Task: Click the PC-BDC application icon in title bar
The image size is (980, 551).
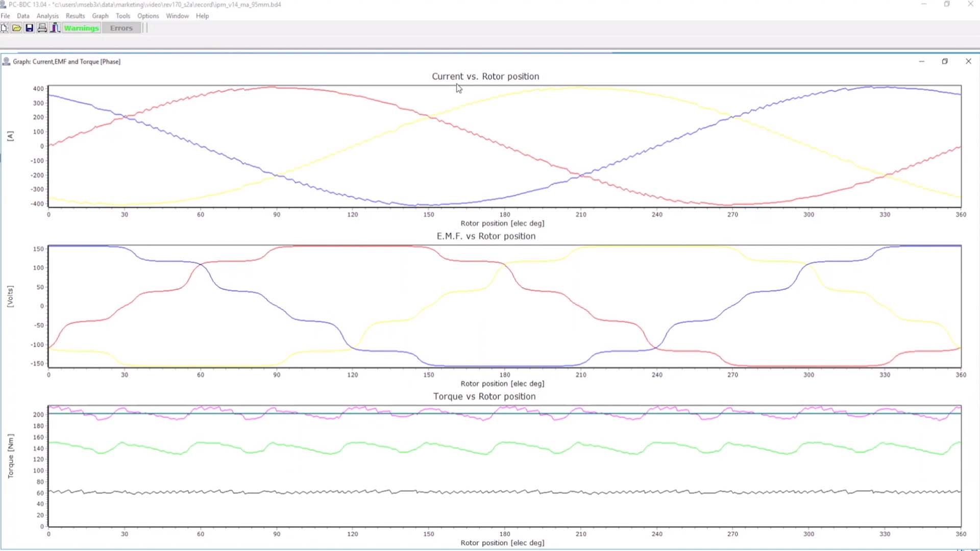Action: point(4,4)
